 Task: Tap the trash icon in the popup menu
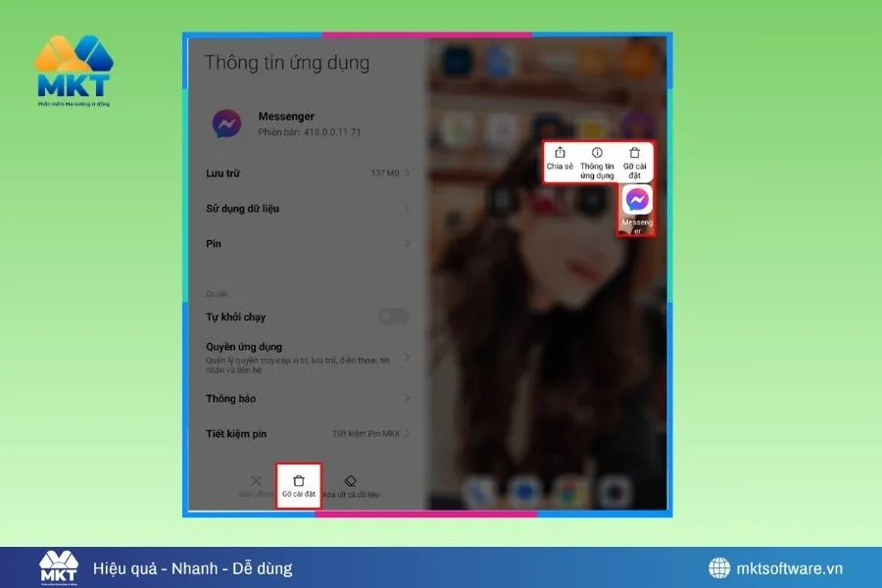tap(635, 153)
